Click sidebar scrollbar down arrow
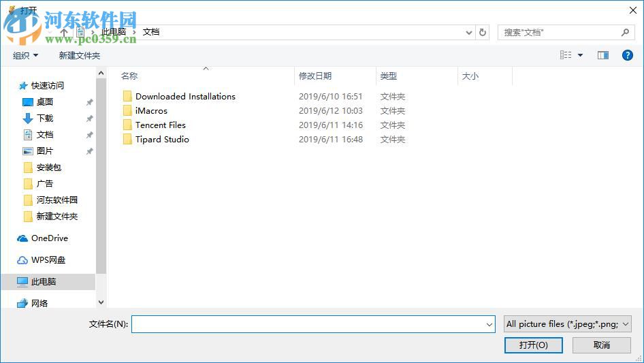Viewport: 644px width, 363px height. (x=101, y=302)
